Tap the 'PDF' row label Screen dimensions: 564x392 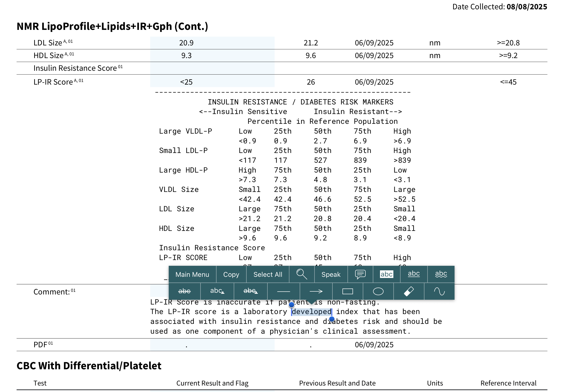tap(43, 345)
